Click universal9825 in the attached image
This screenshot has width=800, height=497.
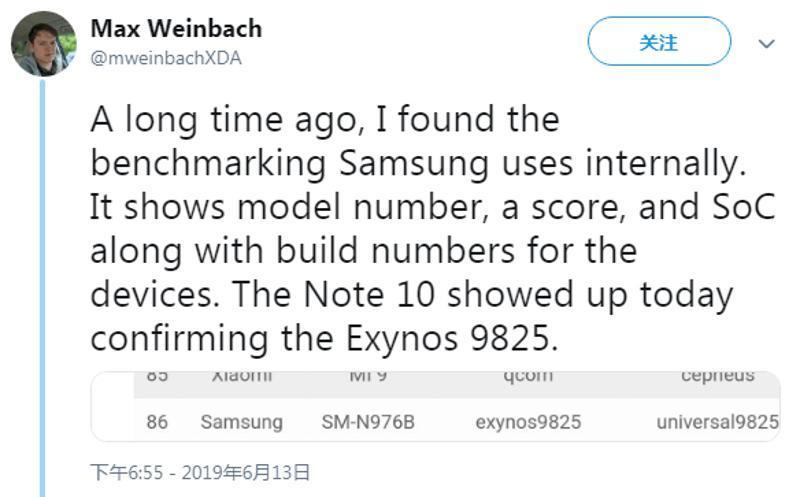[717, 422]
